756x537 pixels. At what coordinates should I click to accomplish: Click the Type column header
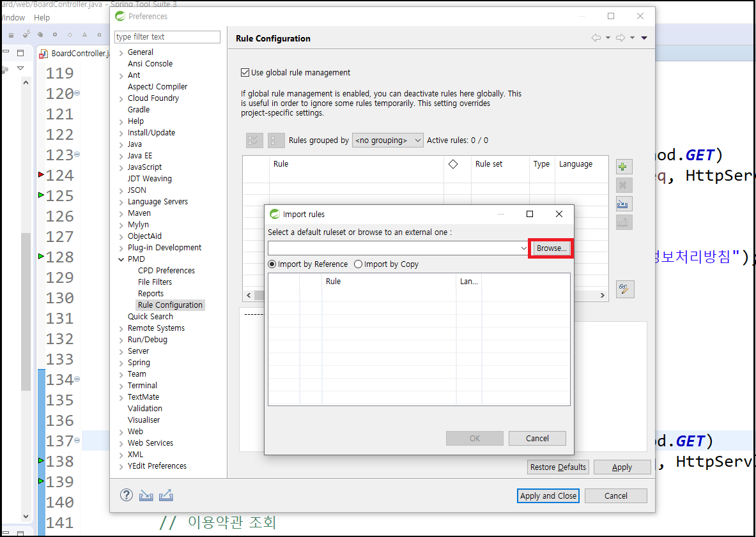542,164
